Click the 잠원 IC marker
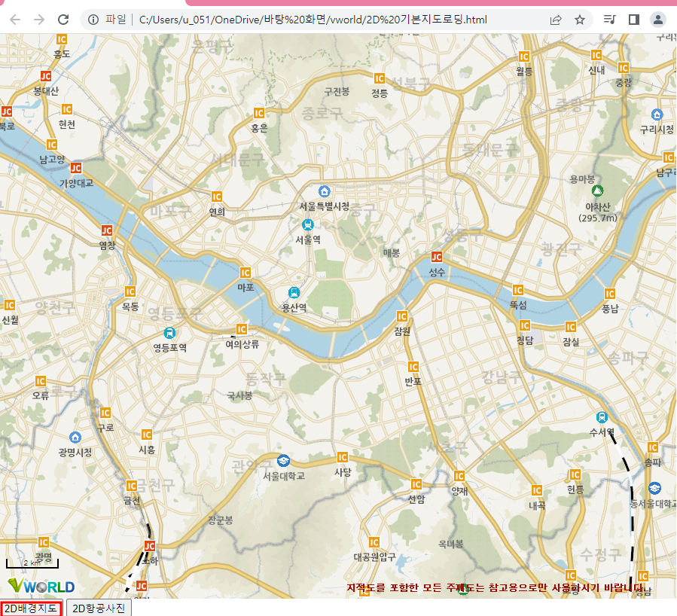 tap(402, 316)
